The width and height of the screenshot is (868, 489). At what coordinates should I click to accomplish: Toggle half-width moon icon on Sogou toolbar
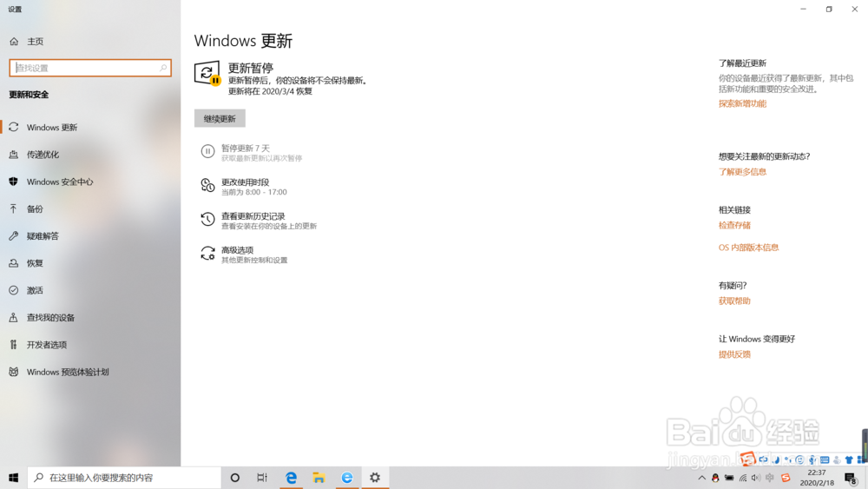(776, 460)
